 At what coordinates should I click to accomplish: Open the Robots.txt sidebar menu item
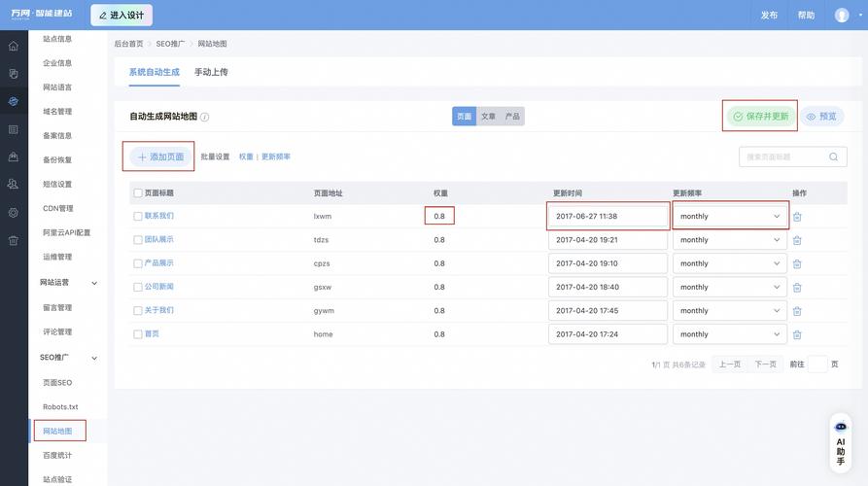[60, 406]
